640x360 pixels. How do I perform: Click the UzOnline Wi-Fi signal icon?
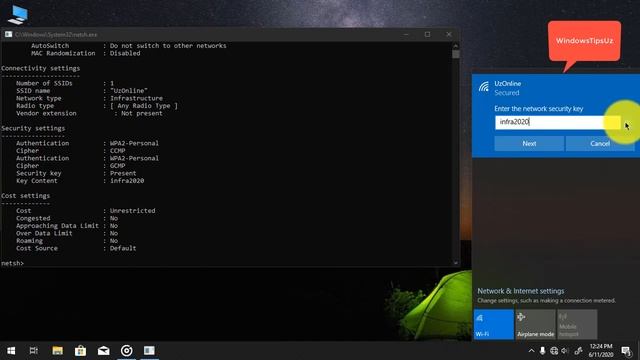[484, 87]
